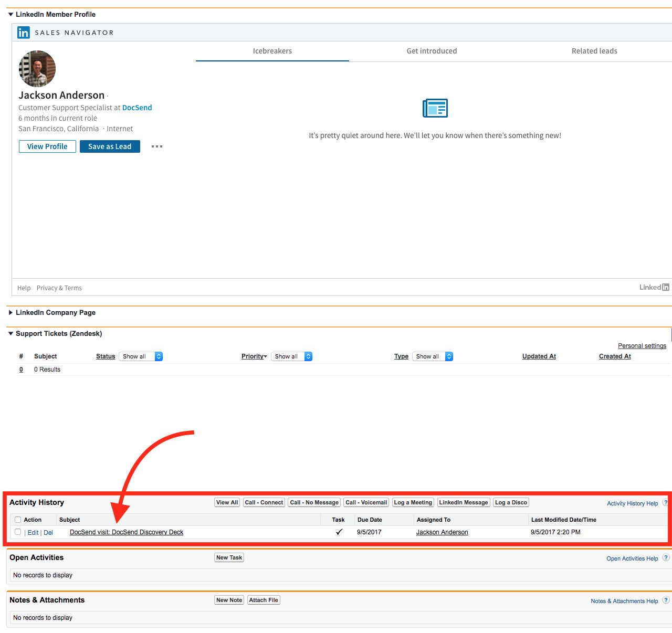Open the three-dot more options menu

[x=157, y=146]
